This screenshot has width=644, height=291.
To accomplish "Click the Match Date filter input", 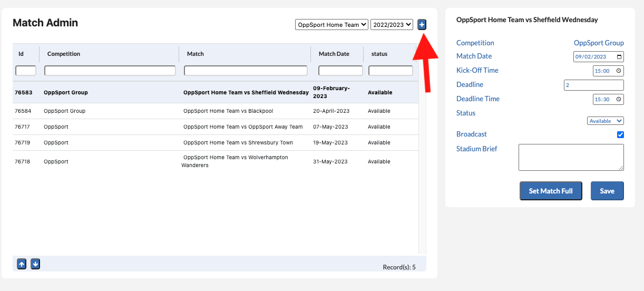I will [x=340, y=71].
